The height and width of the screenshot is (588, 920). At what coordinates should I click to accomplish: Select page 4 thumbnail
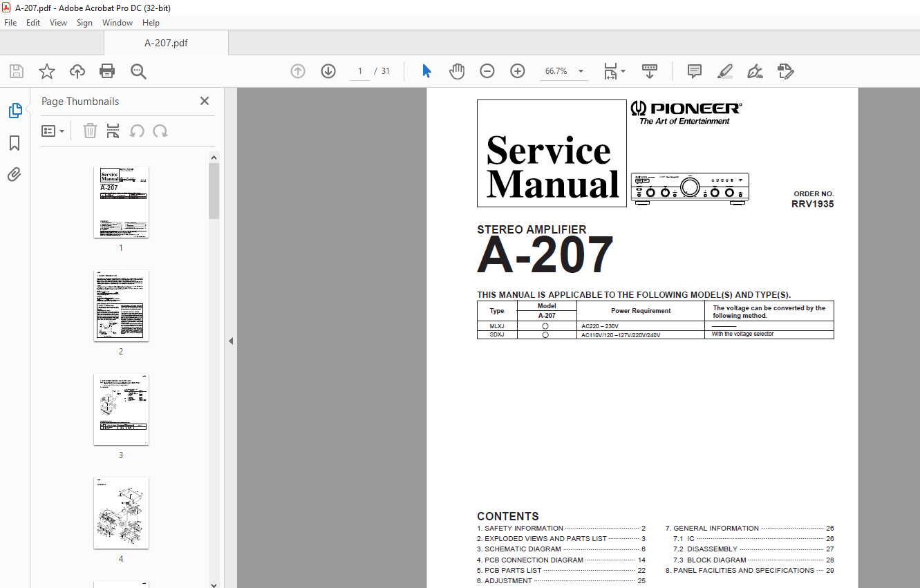click(x=121, y=513)
